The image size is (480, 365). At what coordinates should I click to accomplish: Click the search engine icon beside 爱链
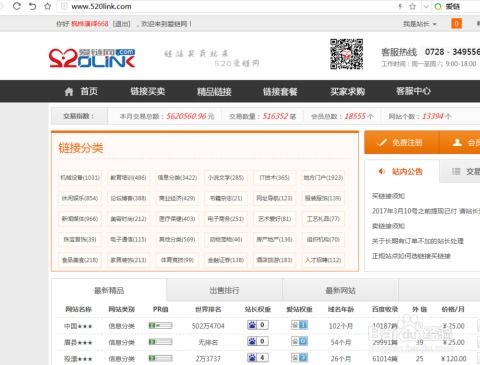(438, 6)
